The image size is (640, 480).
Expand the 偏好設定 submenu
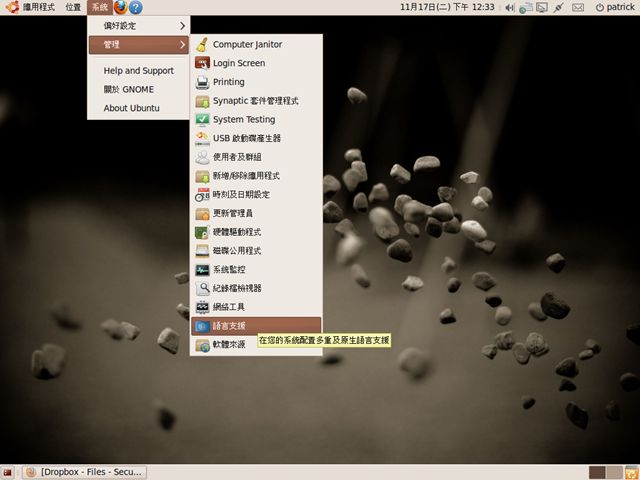coord(139,26)
